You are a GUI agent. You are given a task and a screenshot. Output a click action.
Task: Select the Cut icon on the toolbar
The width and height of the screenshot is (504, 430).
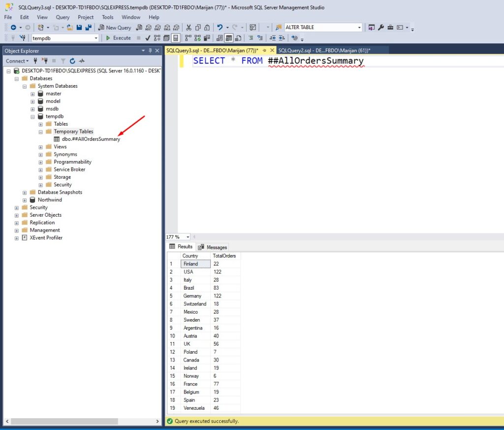(x=189, y=27)
